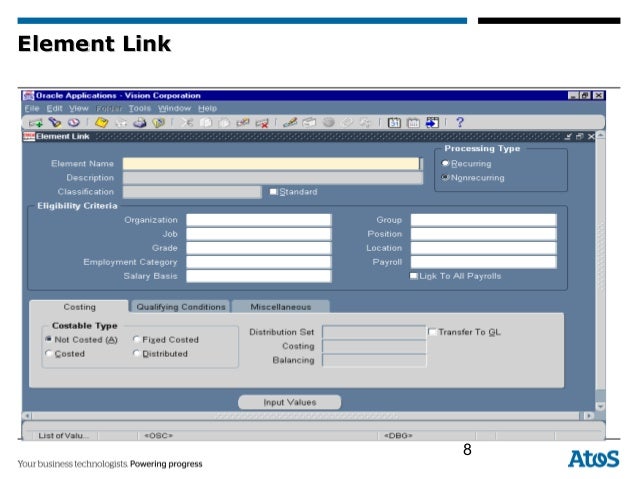
Task: Open the Window menu
Action: (x=175, y=109)
